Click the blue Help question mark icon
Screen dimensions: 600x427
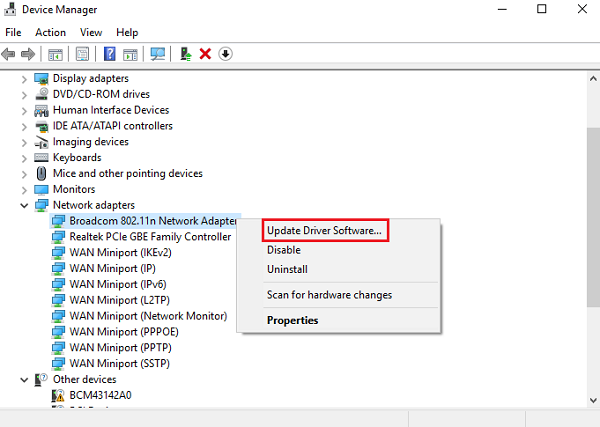(109, 54)
